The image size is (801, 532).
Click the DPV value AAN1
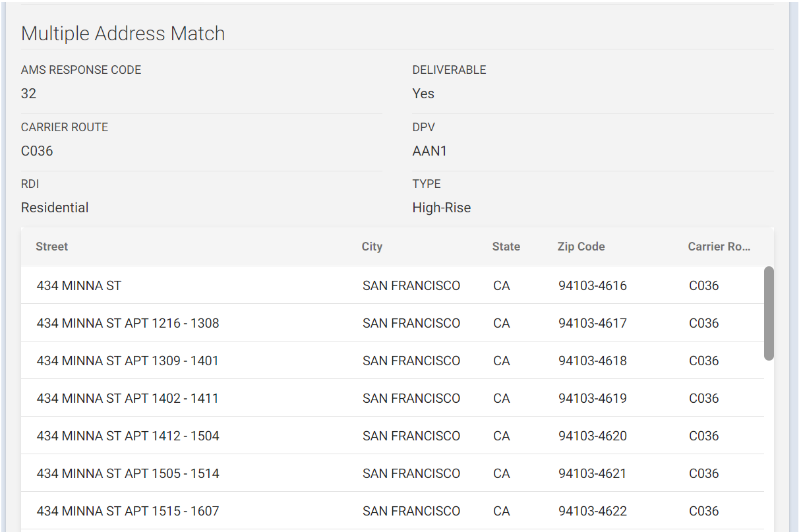point(429,151)
